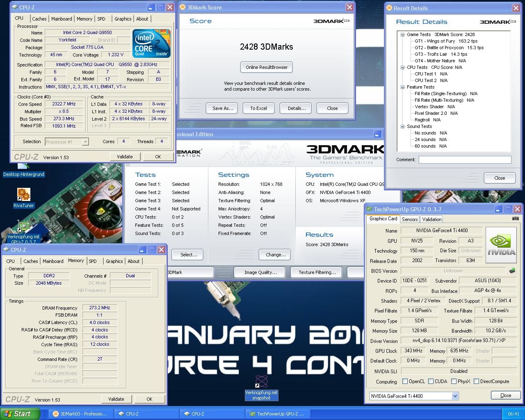Select the GT4 - Mother Nature result row
525x420 pixels.
pyautogui.click(x=440, y=61)
